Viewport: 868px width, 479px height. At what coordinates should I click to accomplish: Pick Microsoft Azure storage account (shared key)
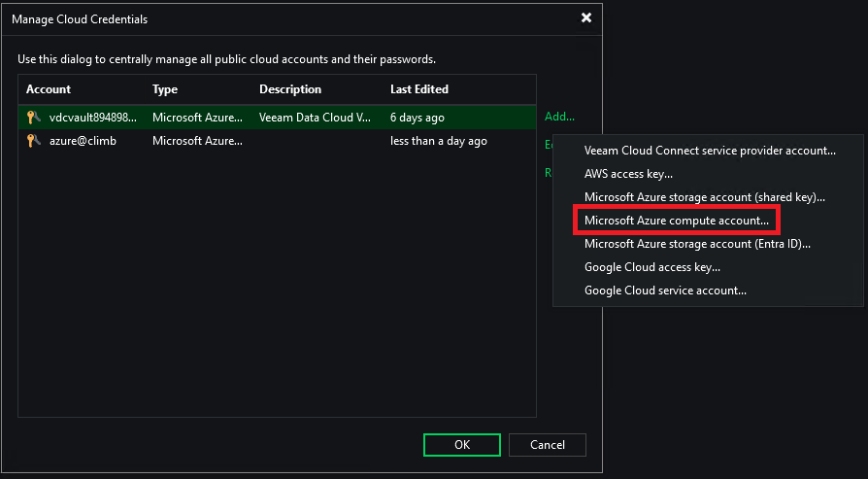click(704, 197)
